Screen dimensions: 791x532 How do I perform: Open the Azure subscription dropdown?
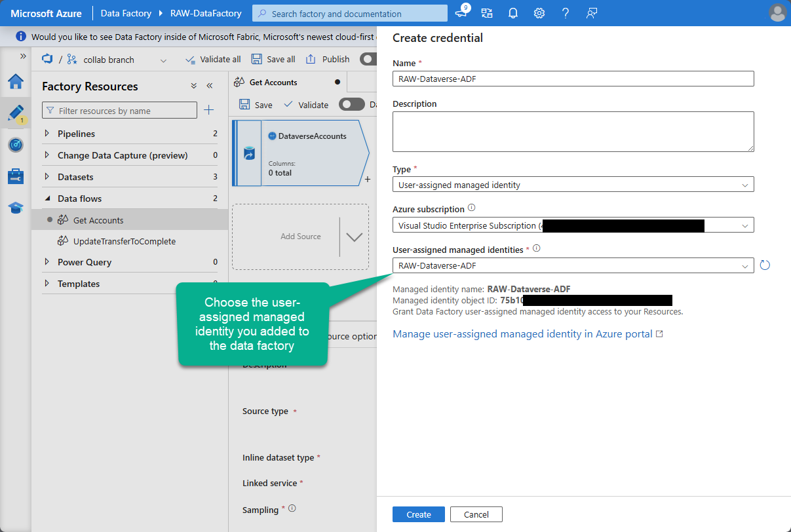573,225
